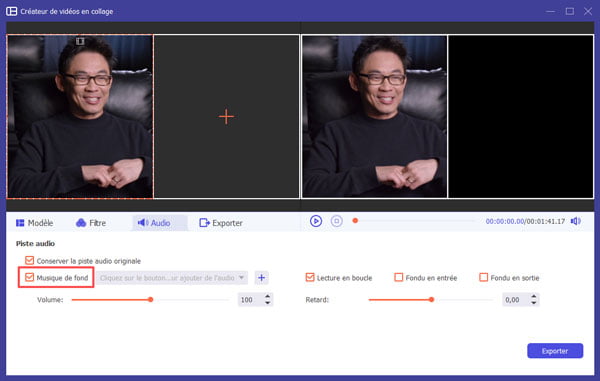Click the blue Exporter button
This screenshot has height=381, width=600.
[555, 351]
